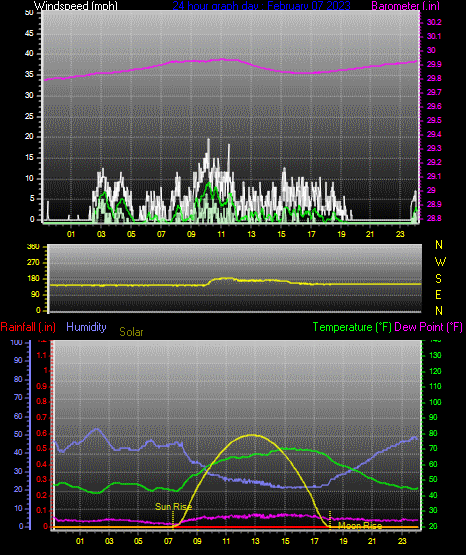Click the Sun Rise marker label
The width and height of the screenshot is (466, 555).
[173, 507]
